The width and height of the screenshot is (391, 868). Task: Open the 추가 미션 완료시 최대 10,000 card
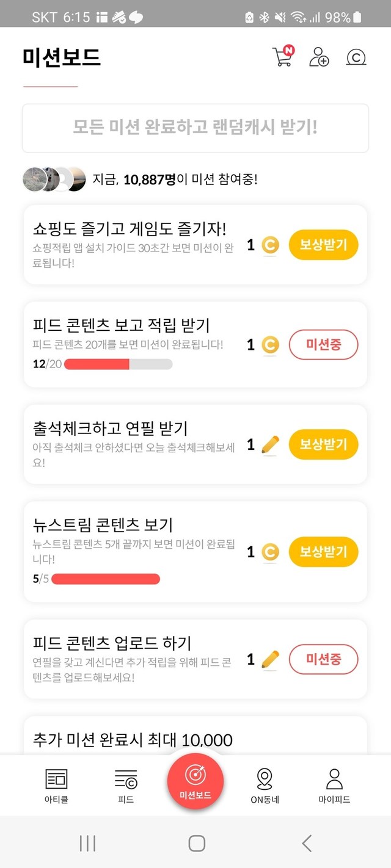coord(133,740)
